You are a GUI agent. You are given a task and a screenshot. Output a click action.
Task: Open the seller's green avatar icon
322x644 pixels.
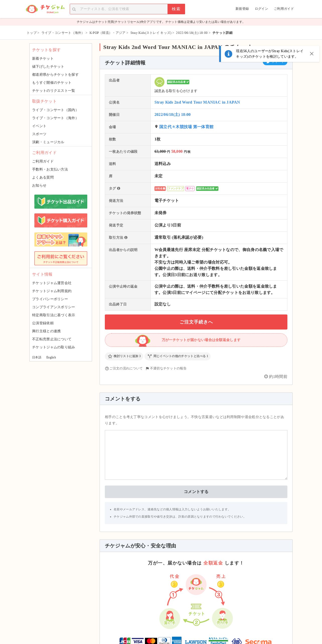point(159,82)
